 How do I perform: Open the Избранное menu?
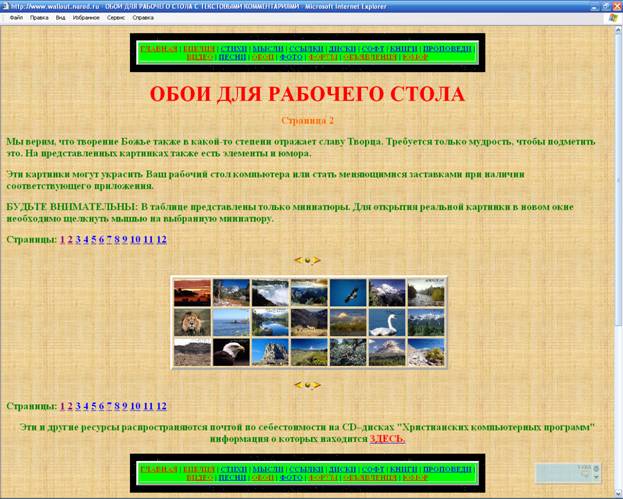tap(86, 18)
